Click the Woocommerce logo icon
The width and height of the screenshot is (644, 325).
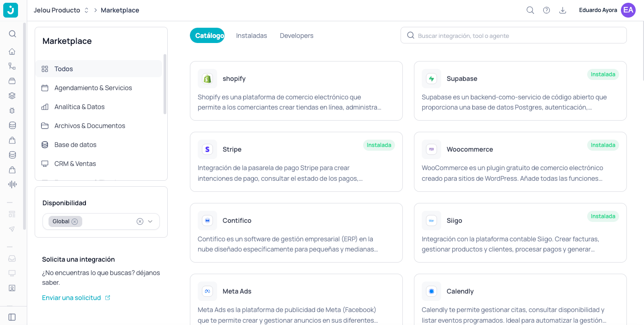(x=431, y=149)
